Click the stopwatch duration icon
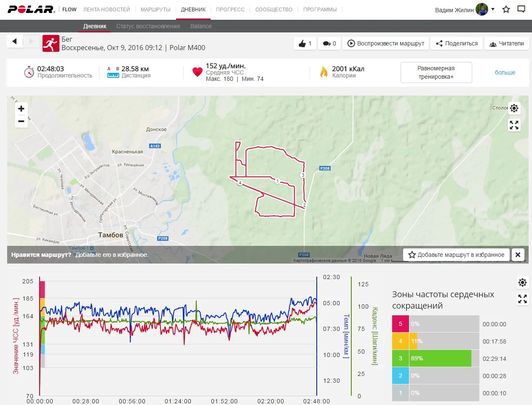Image resolution: width=532 pixels, height=405 pixels. click(29, 72)
